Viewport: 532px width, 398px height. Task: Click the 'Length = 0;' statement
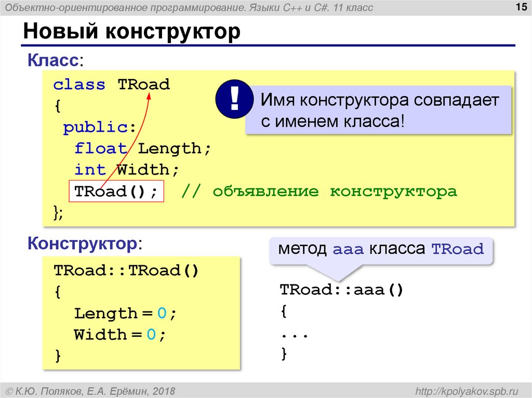pyautogui.click(x=125, y=313)
